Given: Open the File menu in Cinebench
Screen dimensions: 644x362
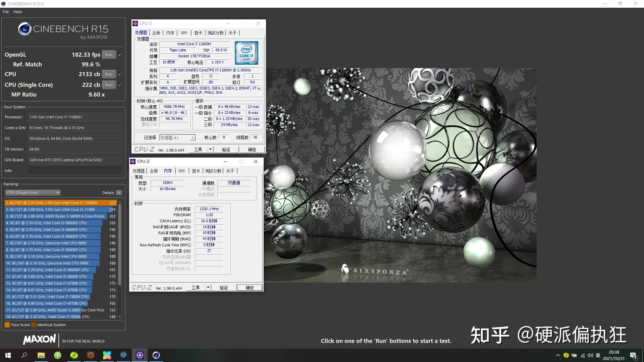Looking at the screenshot, I should (x=5, y=11).
